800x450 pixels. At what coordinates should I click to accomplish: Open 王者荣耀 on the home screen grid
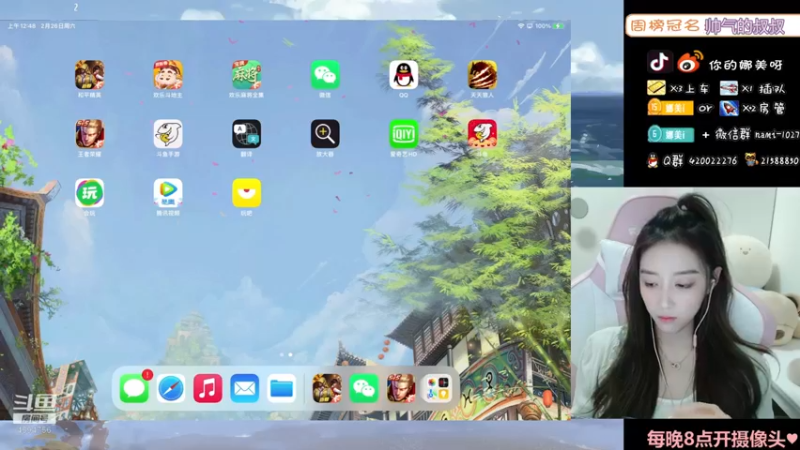[x=89, y=134]
